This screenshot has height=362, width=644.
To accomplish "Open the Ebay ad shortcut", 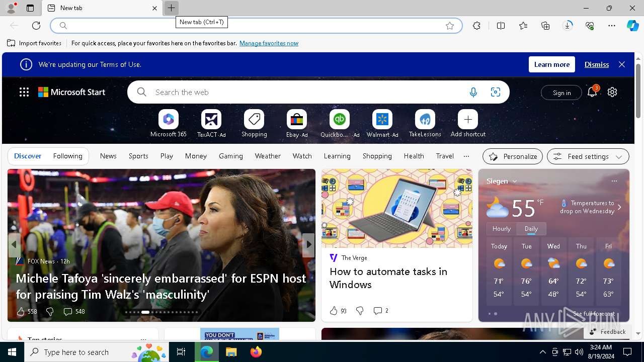I will (x=297, y=124).
